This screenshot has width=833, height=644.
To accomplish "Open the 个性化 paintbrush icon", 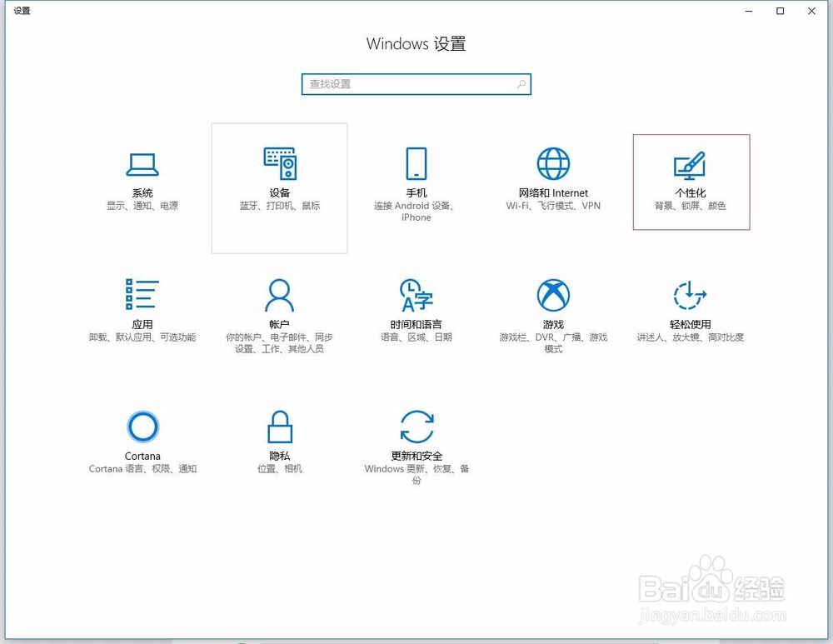I will coord(690,166).
